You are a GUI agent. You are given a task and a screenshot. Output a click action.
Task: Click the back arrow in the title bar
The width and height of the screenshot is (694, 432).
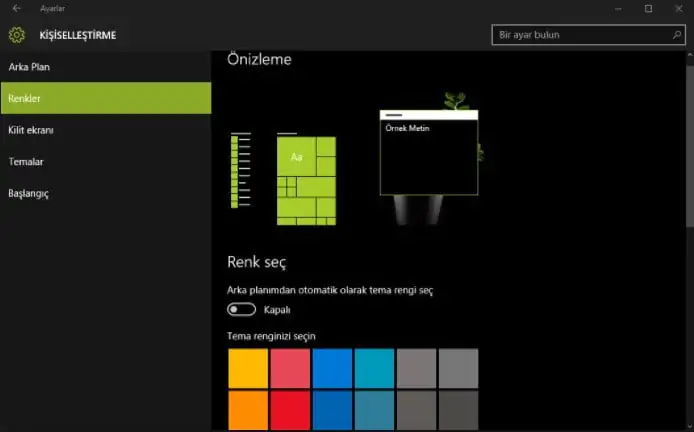[16, 8]
